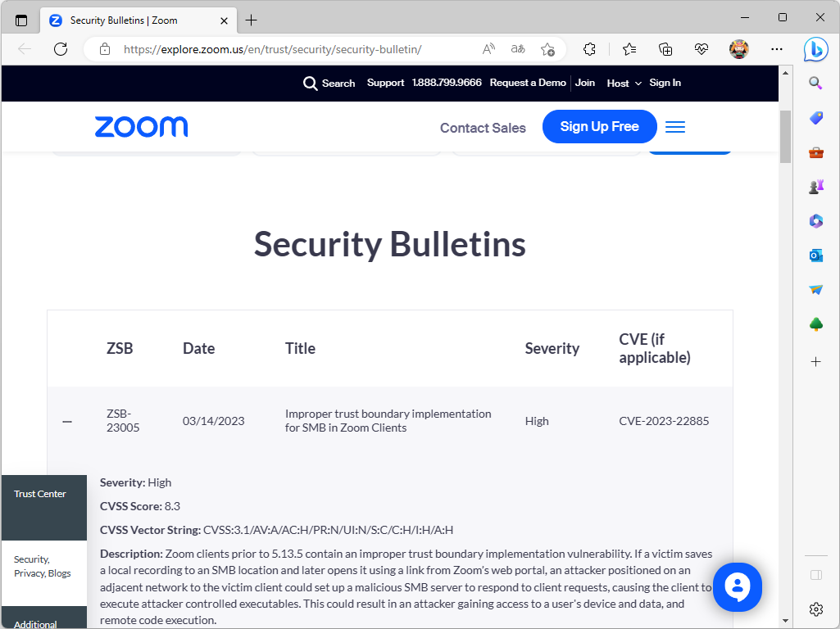Open Edge browser extensions icon
The width and height of the screenshot is (840, 629).
coord(589,49)
